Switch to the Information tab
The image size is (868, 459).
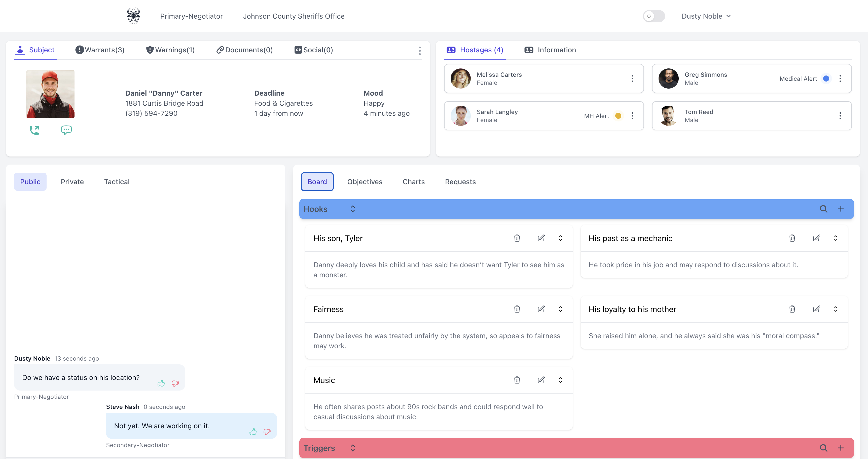pyautogui.click(x=550, y=50)
